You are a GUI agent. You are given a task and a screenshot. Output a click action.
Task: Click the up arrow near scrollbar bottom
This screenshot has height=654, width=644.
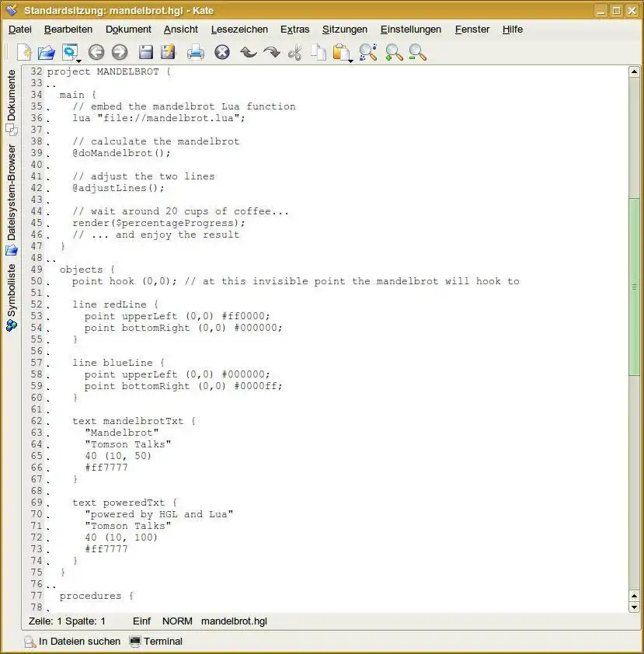point(634,596)
